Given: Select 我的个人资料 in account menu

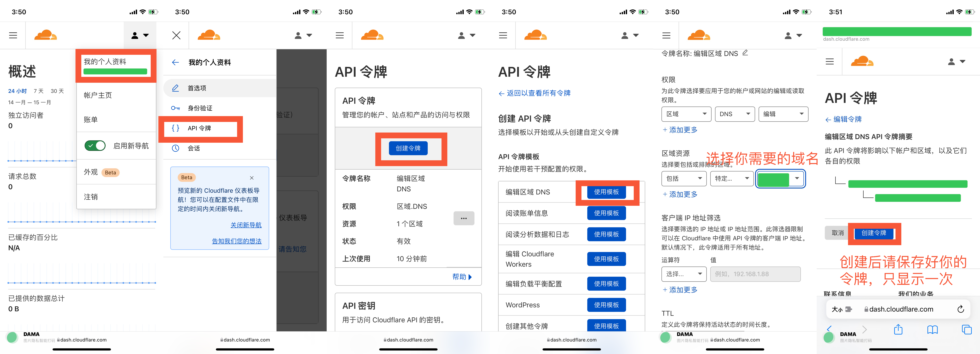Looking at the screenshot, I should 116,66.
